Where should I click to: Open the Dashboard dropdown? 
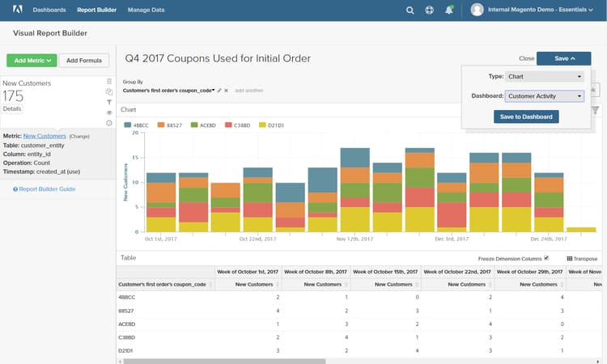544,96
